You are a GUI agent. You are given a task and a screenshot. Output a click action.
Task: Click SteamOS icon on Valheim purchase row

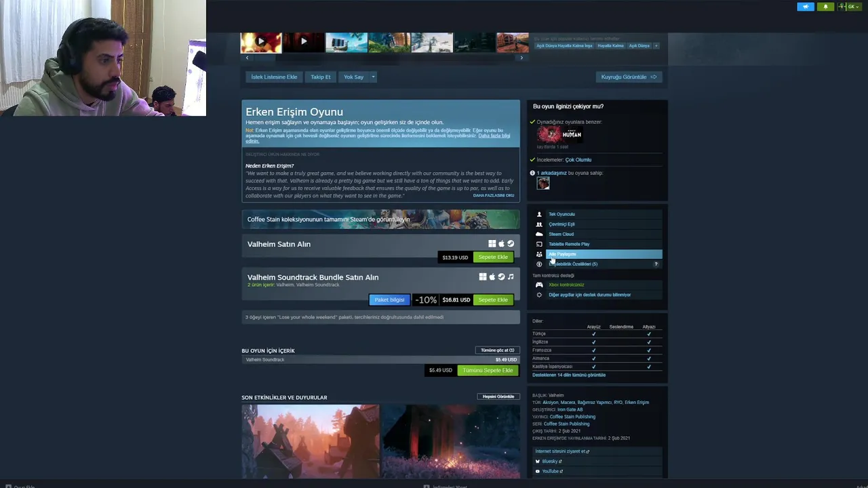[x=511, y=244]
